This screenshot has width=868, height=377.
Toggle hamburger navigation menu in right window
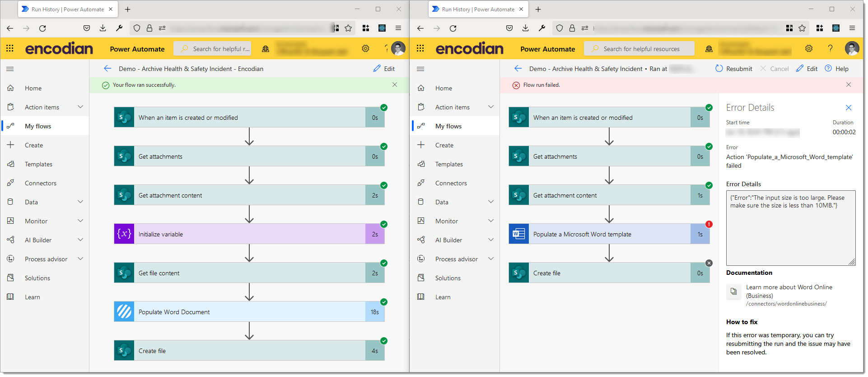tap(420, 69)
